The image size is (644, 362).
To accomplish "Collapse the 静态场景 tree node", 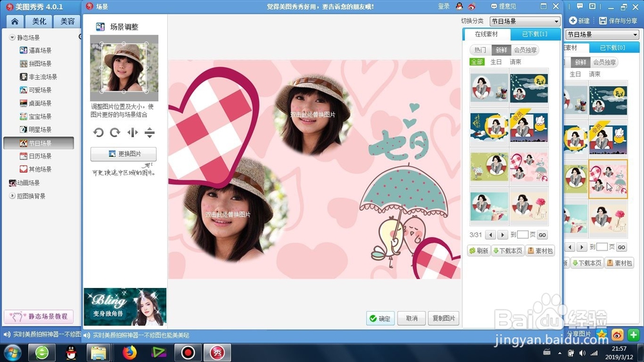I will [x=12, y=37].
